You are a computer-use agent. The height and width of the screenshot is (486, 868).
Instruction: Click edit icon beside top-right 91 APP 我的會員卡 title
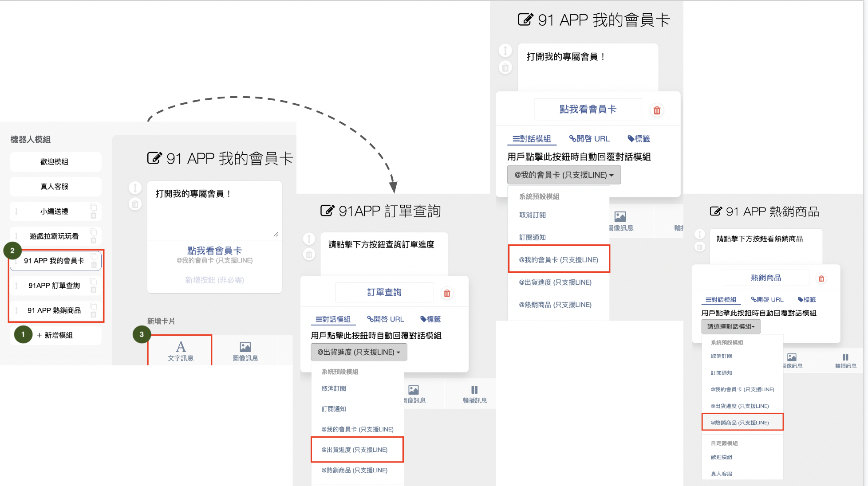pos(525,20)
